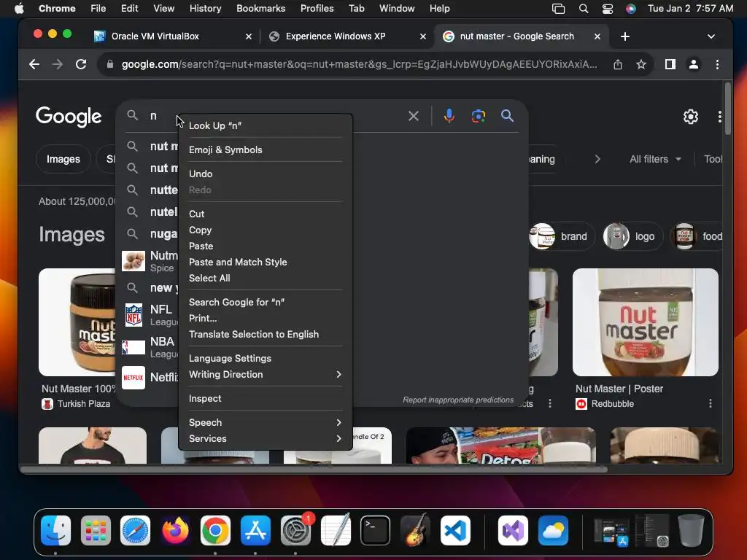Open options for Nut Master Poster result
The width and height of the screenshot is (747, 560).
click(x=711, y=403)
